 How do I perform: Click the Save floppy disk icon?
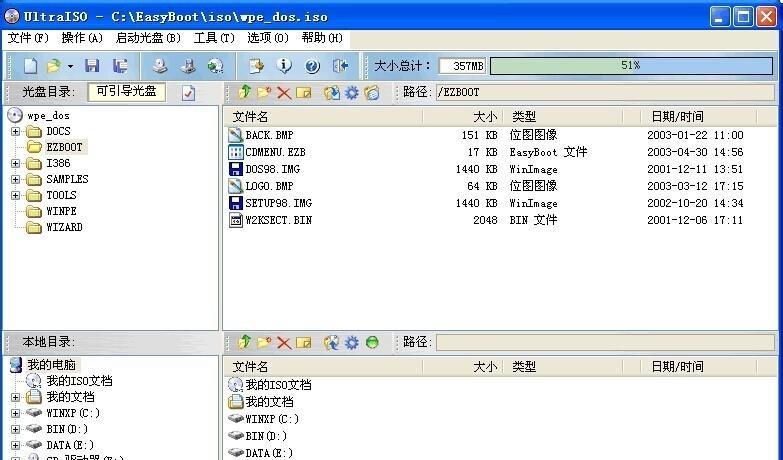pyautogui.click(x=92, y=65)
